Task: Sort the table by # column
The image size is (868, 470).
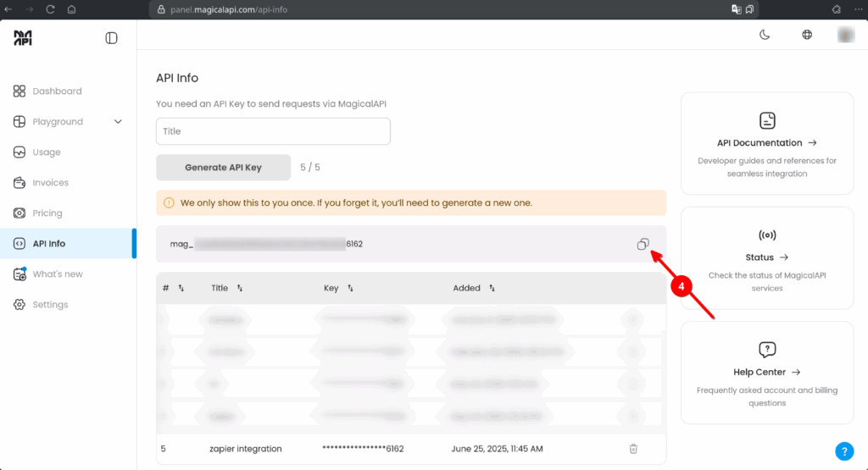Action: click(181, 288)
